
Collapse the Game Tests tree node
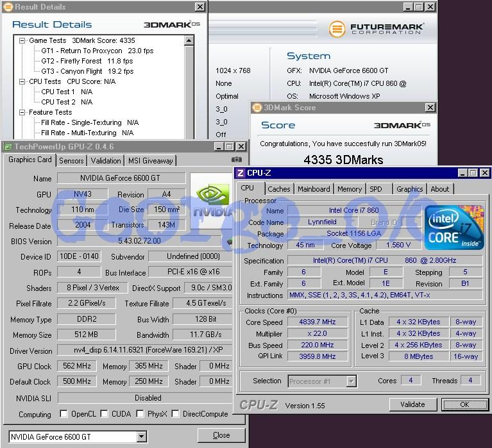coord(22,41)
